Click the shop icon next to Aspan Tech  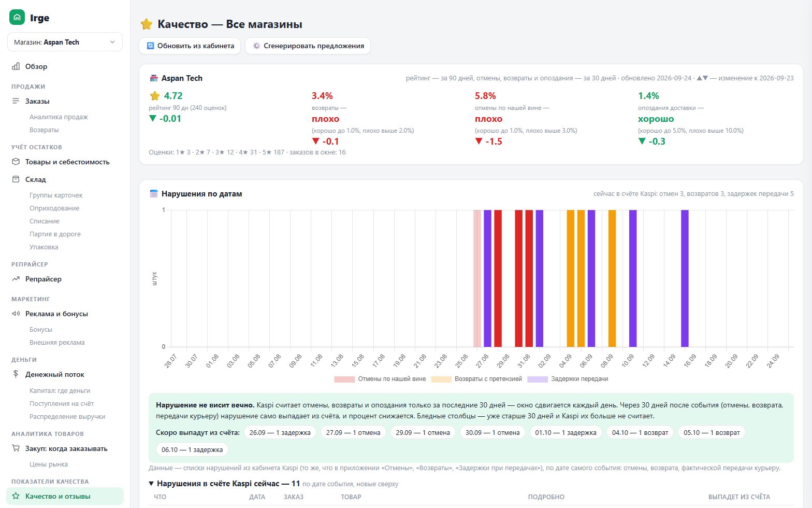154,78
